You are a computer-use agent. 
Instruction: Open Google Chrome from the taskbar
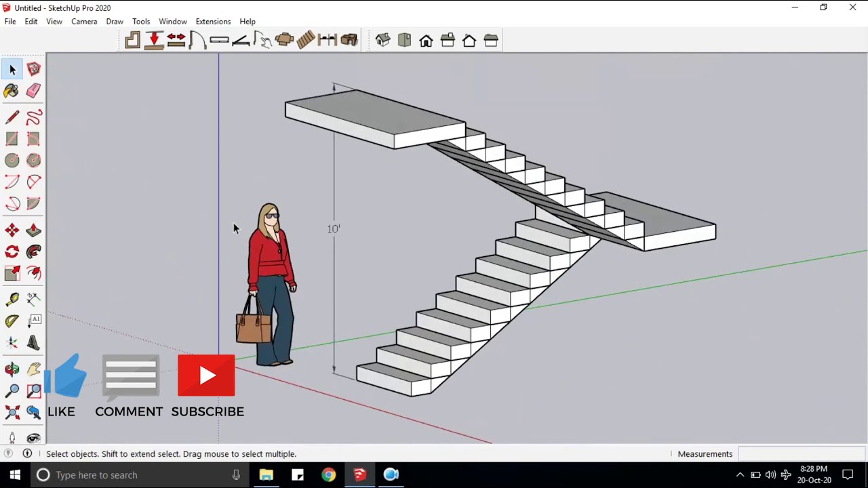pos(328,474)
